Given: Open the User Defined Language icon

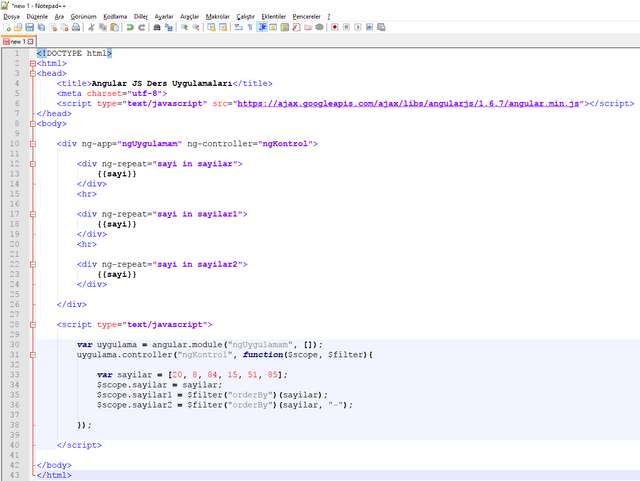Looking at the screenshot, I should click(273, 27).
